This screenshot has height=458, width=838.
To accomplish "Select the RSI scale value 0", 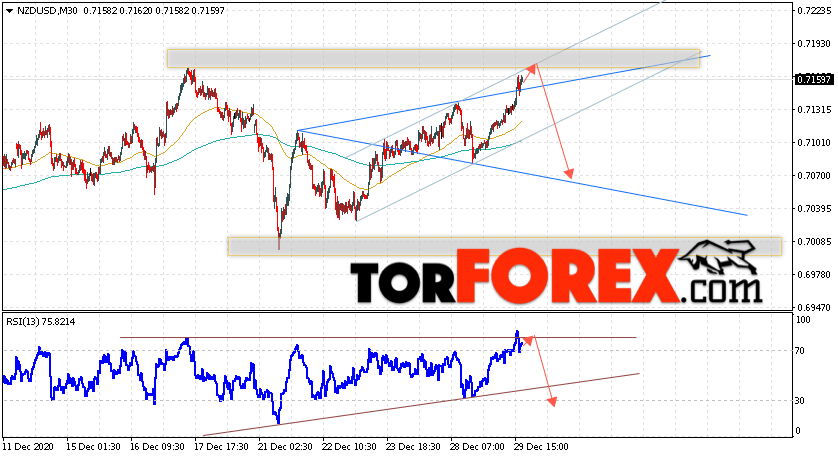I will click(798, 431).
